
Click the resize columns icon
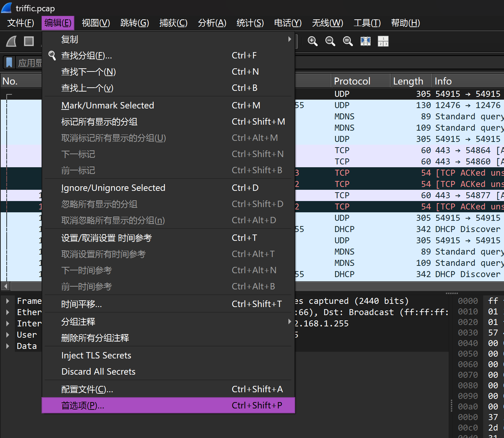[366, 41]
